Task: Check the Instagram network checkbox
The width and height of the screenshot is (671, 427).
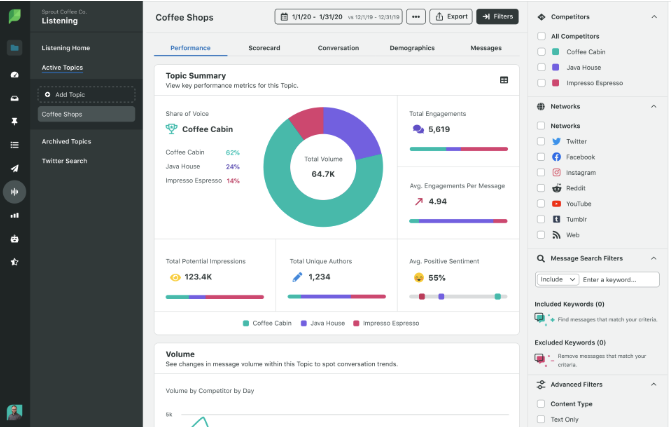Action: coord(541,172)
